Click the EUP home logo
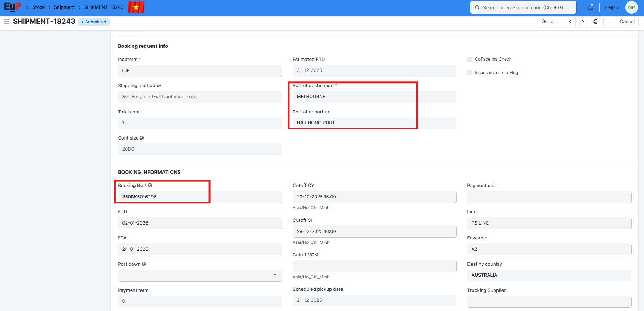 tap(12, 7)
